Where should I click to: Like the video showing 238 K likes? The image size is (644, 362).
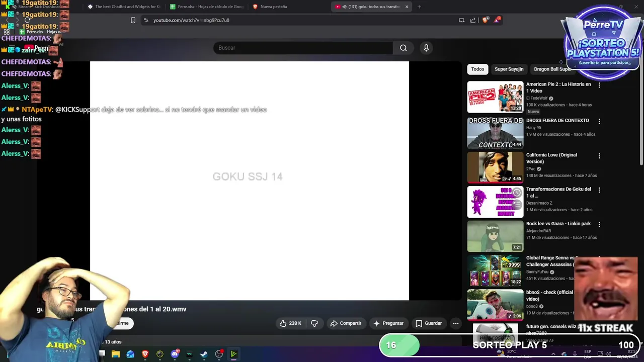290,323
